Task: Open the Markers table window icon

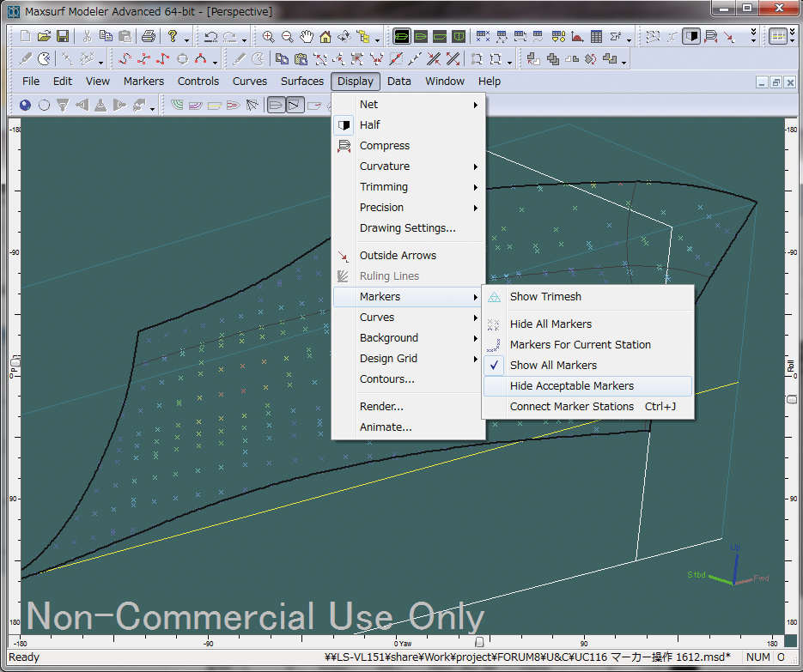Action: click(483, 36)
